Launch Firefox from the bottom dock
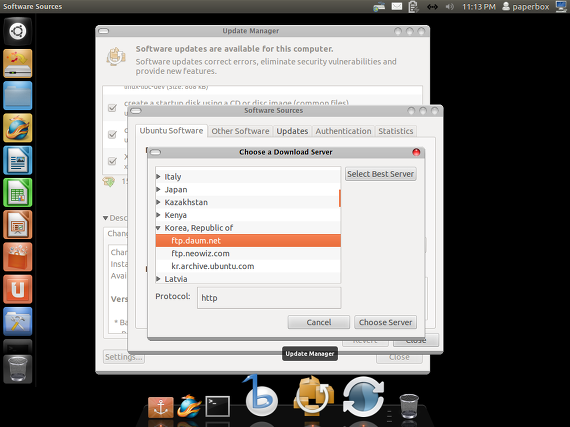 click(x=189, y=406)
